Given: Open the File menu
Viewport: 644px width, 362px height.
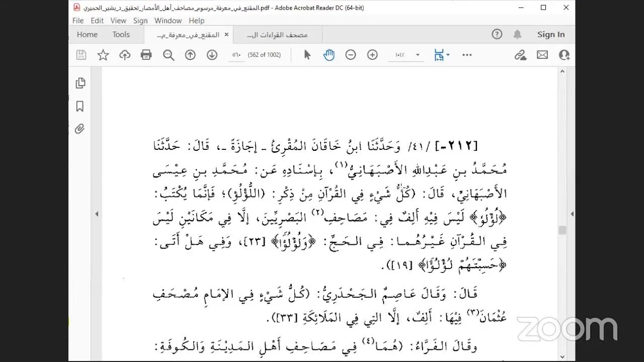Looking at the screenshot, I should 78,21.
